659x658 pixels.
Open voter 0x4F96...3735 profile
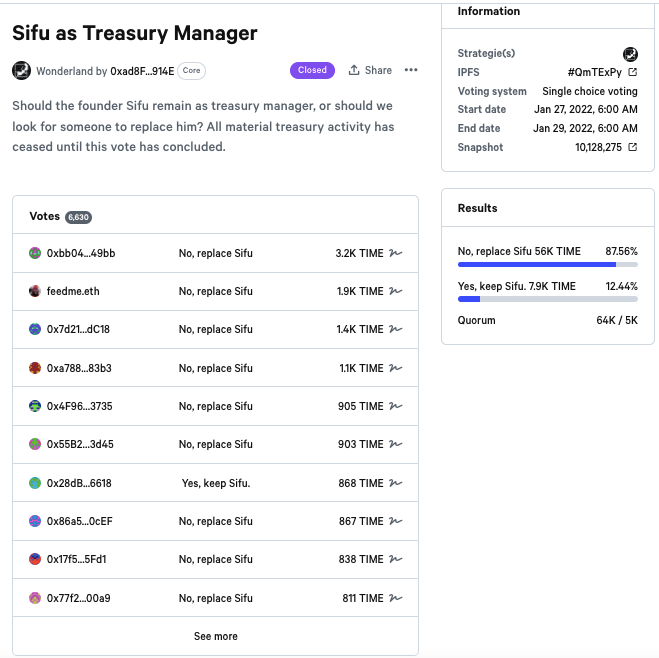coord(79,406)
